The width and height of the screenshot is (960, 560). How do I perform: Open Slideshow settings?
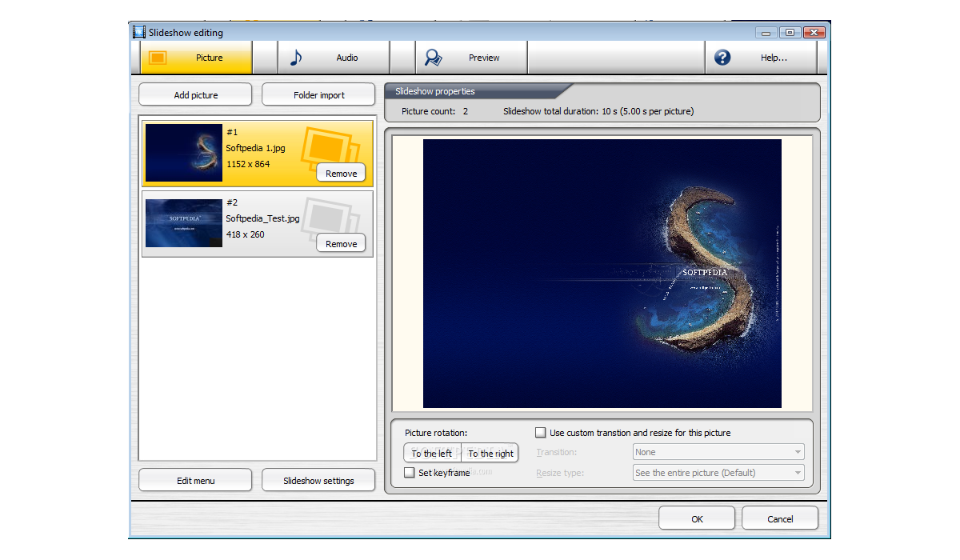pos(318,480)
